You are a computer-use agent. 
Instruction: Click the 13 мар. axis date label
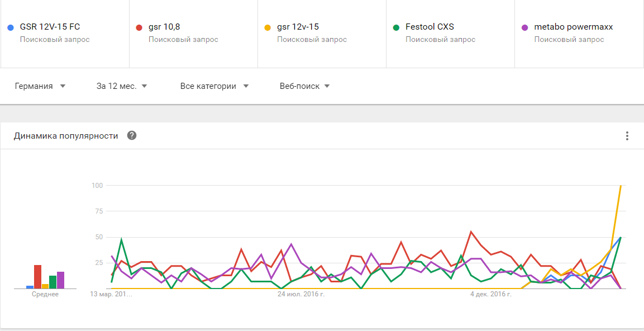pos(111,295)
